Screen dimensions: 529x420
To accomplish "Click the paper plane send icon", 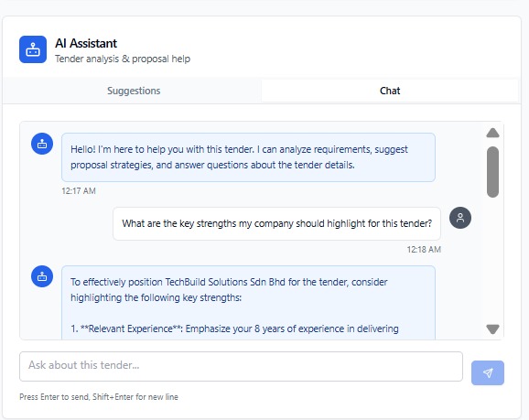I will pyautogui.click(x=488, y=372).
